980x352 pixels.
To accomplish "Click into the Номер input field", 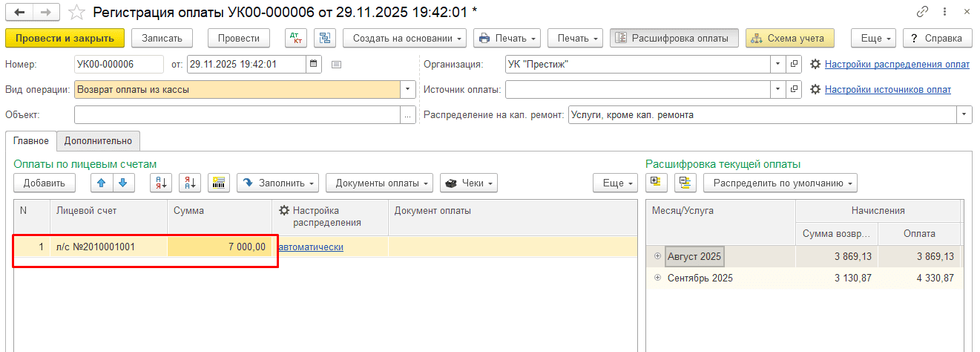I will [x=119, y=65].
